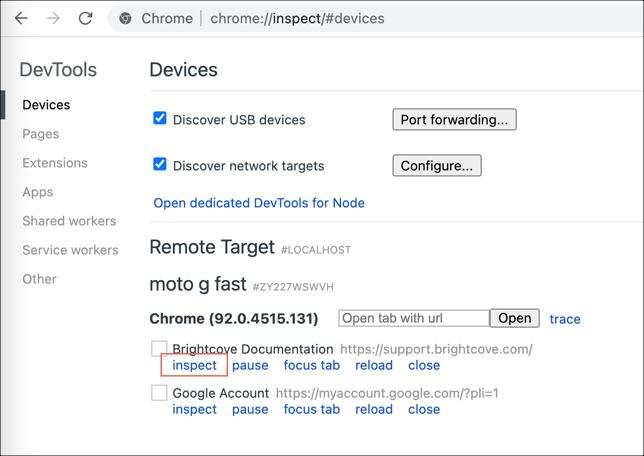Close the Google Account remote tab
This screenshot has width=644, height=456.
coord(424,409)
